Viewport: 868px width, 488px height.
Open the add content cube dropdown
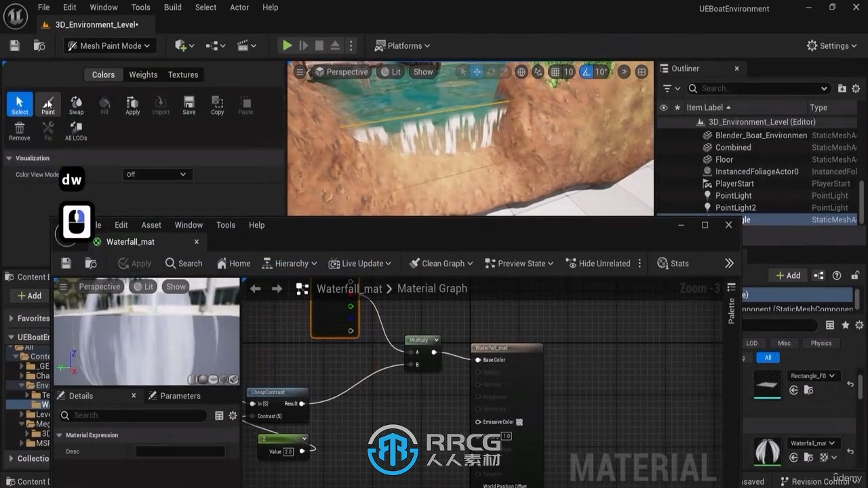coord(184,45)
